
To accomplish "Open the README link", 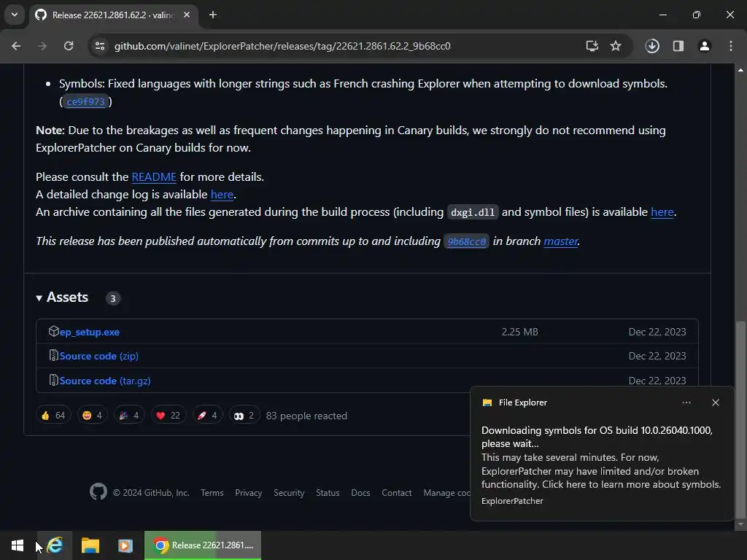I will pyautogui.click(x=154, y=177).
